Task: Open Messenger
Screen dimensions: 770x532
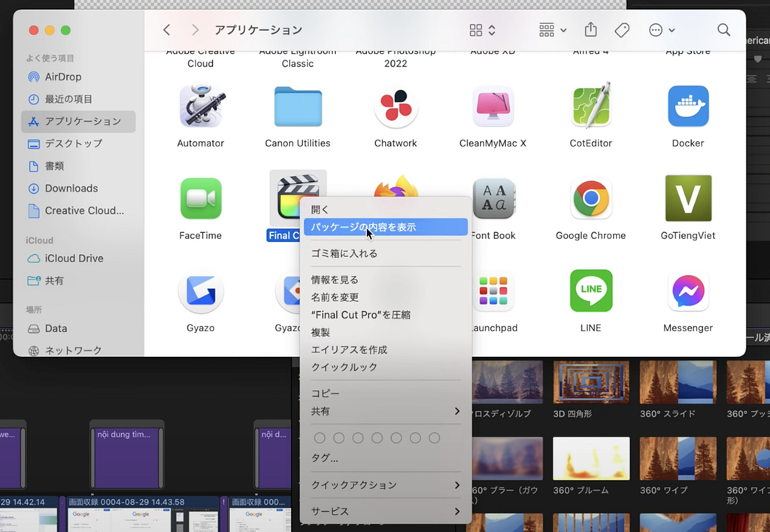Action: [687, 291]
